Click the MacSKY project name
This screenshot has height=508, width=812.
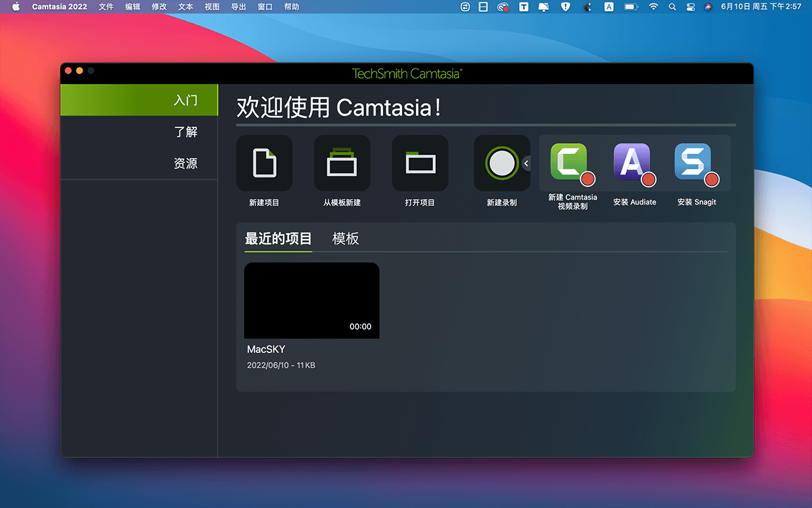[x=266, y=350]
